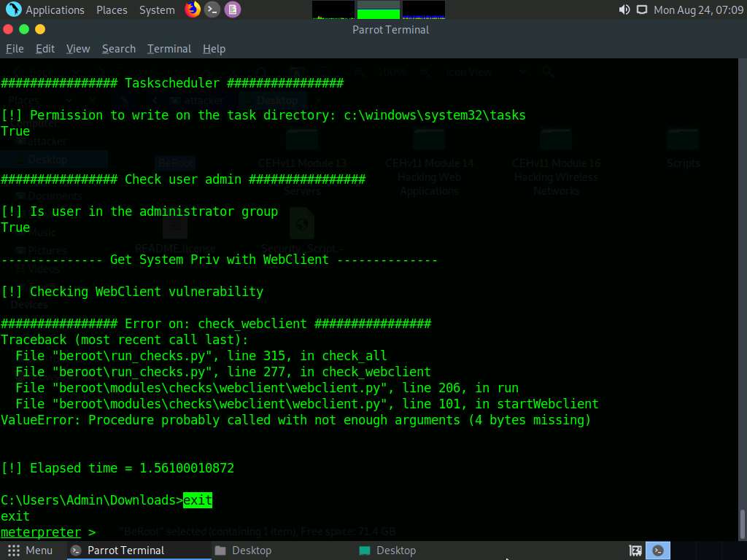Open the View menu in terminal
747x560 pixels.
[x=78, y=49]
